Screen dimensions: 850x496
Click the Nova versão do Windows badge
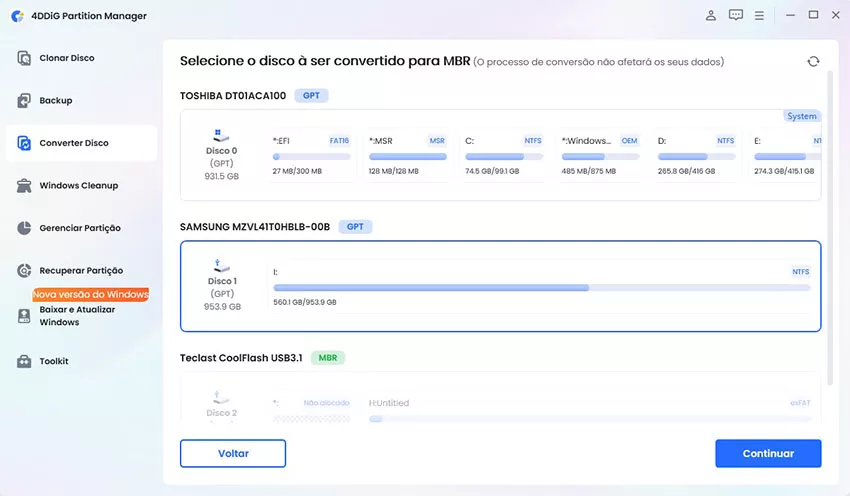(x=91, y=294)
